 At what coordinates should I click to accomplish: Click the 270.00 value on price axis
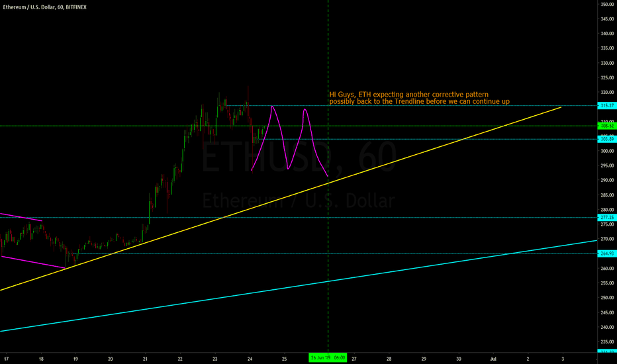(607, 239)
